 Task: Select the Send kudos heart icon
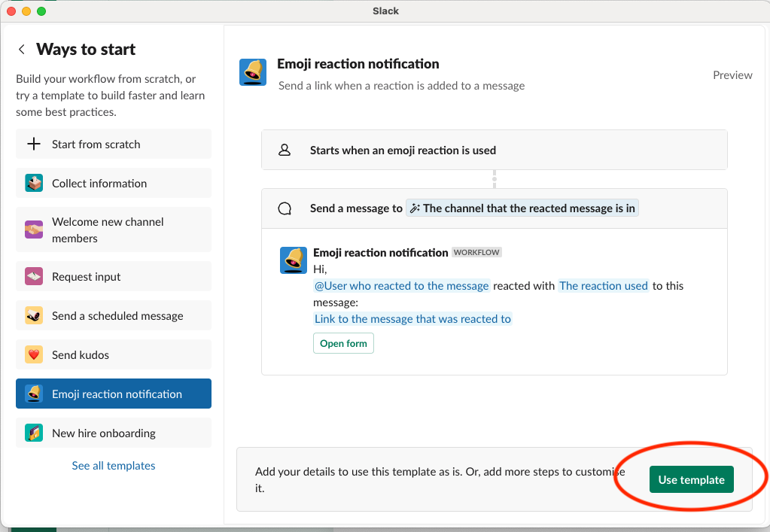coord(34,354)
